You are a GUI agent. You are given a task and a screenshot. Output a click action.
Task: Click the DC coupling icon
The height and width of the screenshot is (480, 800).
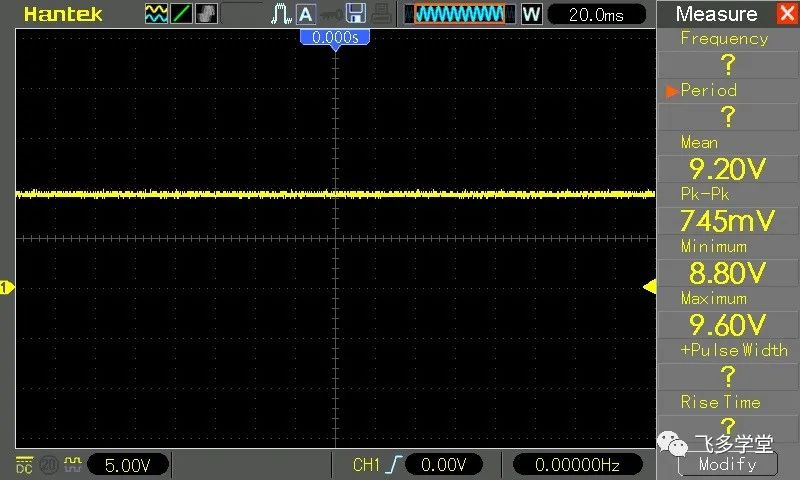pos(24,465)
